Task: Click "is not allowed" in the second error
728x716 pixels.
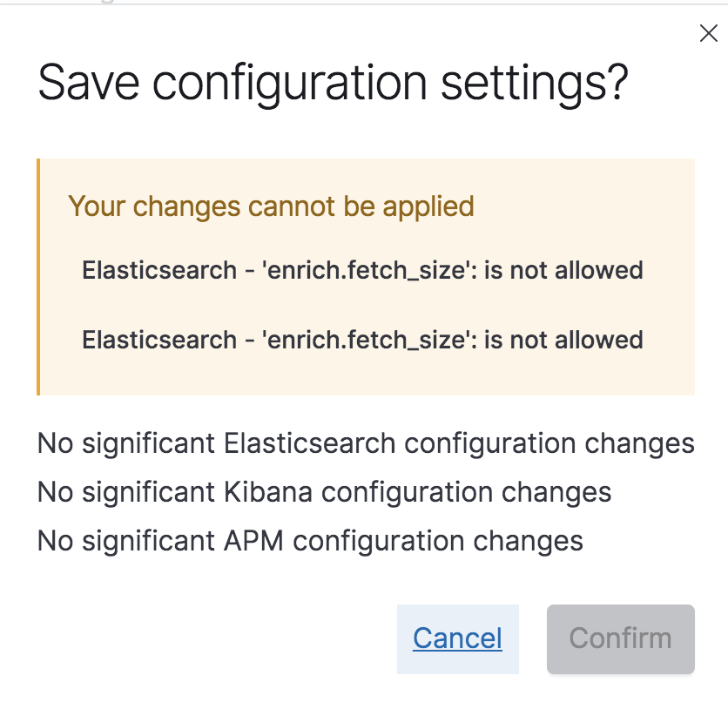Action: point(563,339)
